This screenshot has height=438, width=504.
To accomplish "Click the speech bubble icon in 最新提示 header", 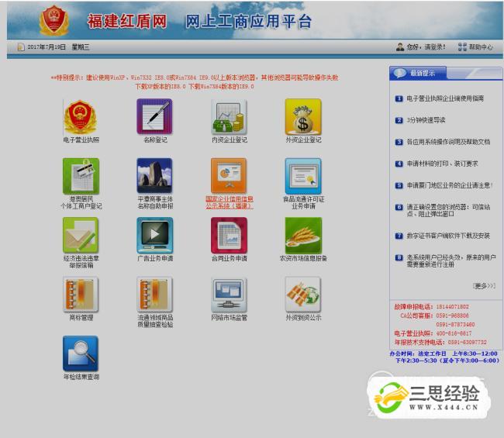I will (400, 73).
